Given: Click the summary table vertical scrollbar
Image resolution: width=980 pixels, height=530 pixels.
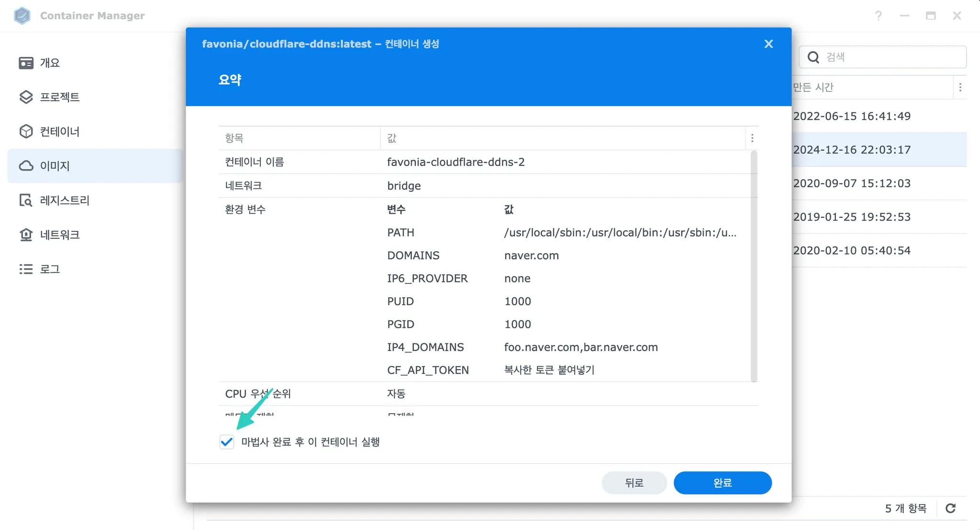Looking at the screenshot, I should 754,266.
